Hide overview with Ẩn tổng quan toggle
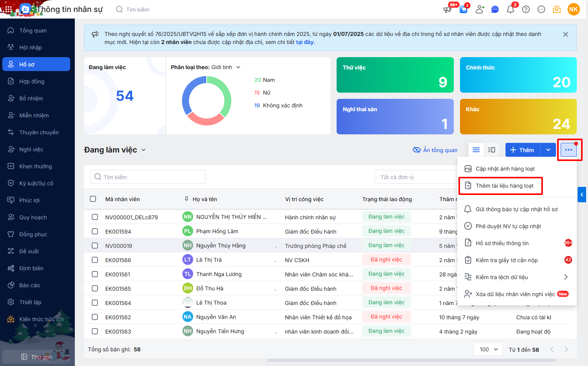 pyautogui.click(x=435, y=150)
